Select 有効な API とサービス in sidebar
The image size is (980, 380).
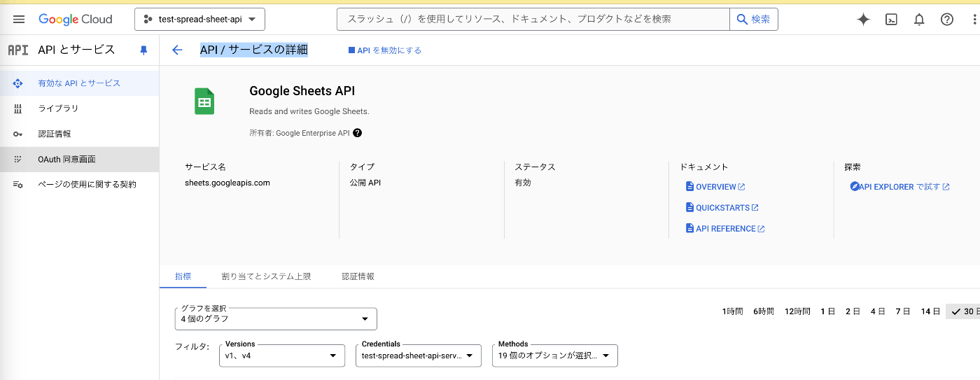click(80, 83)
